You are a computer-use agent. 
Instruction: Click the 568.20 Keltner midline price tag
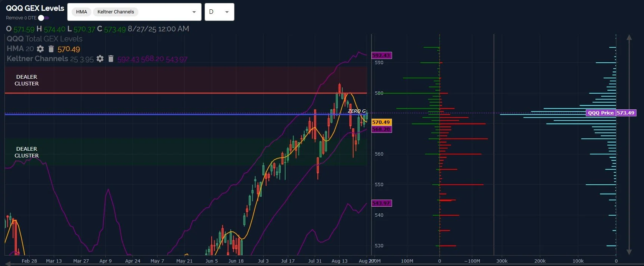point(381,129)
